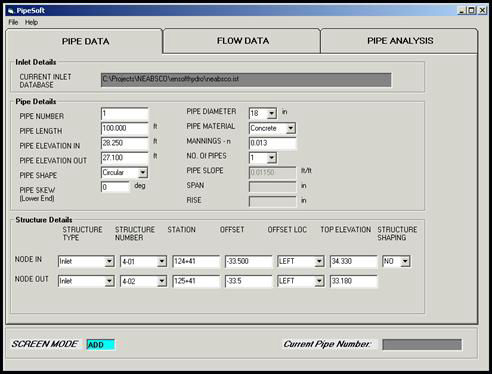Click the PIPE NUMBER input field
Image resolution: width=492 pixels, height=374 pixels.
point(124,114)
